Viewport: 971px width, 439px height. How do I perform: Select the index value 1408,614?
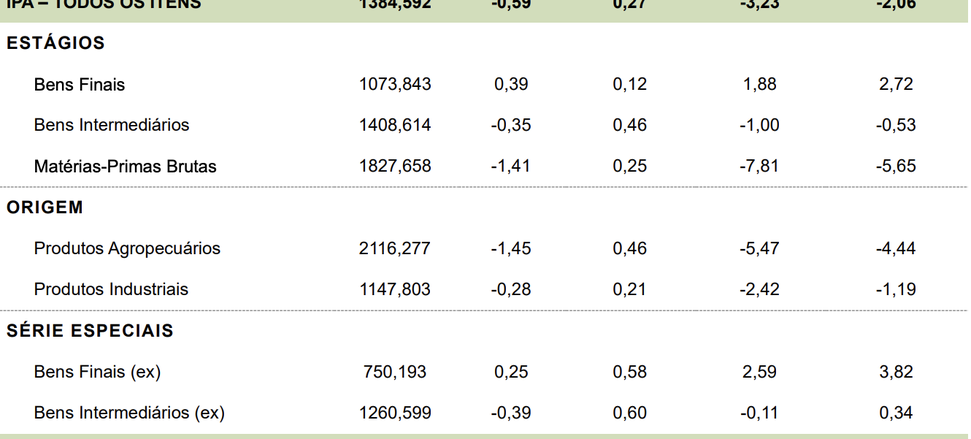[x=395, y=125]
